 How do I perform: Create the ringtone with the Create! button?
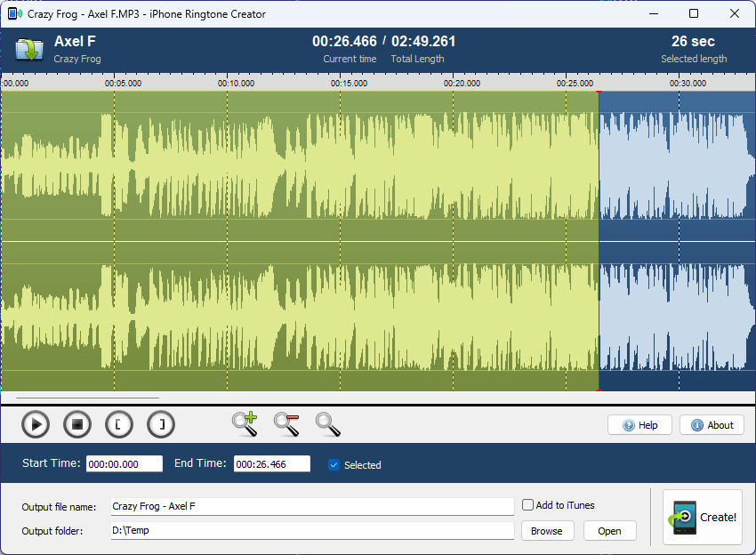pyautogui.click(x=703, y=518)
